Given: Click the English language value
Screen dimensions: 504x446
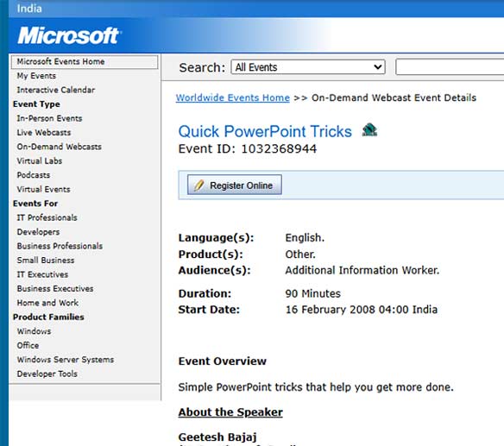Looking at the screenshot, I should [305, 238].
